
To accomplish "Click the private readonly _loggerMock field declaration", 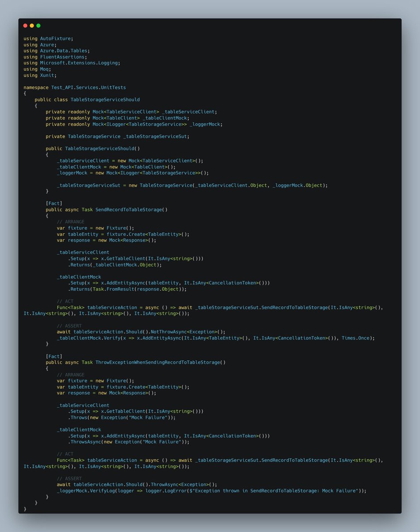I will (x=134, y=124).
